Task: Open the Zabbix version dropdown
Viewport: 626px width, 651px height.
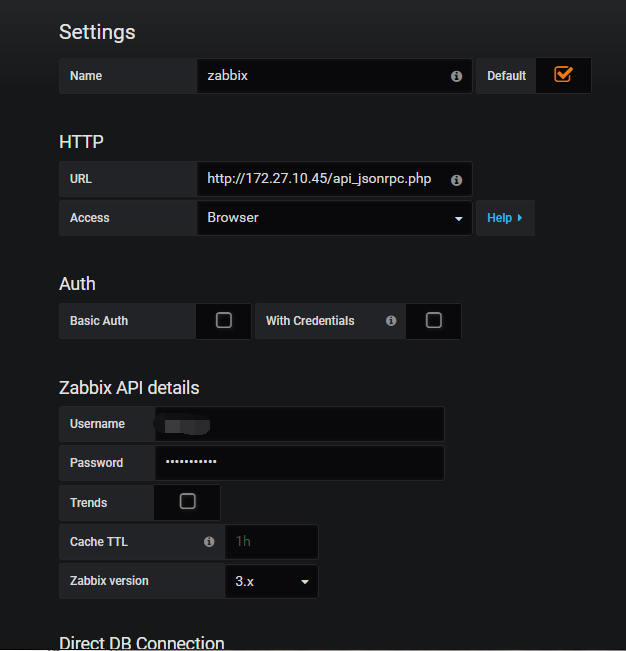Action: pyautogui.click(x=271, y=581)
